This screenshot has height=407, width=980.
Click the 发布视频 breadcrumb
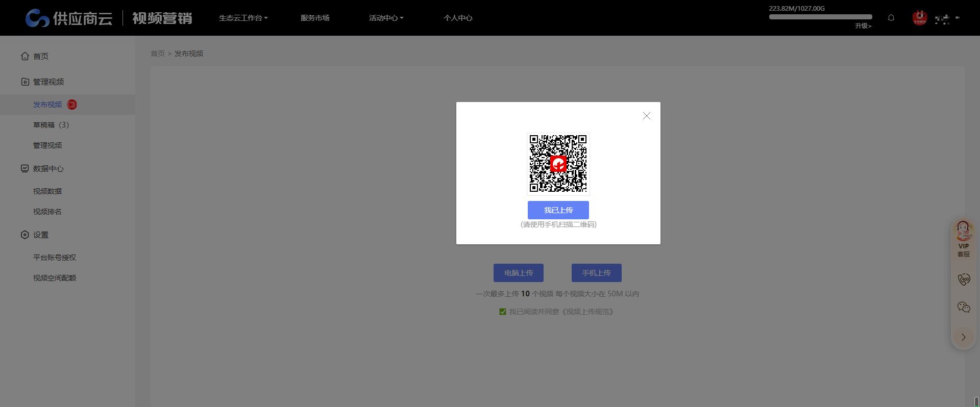point(189,54)
